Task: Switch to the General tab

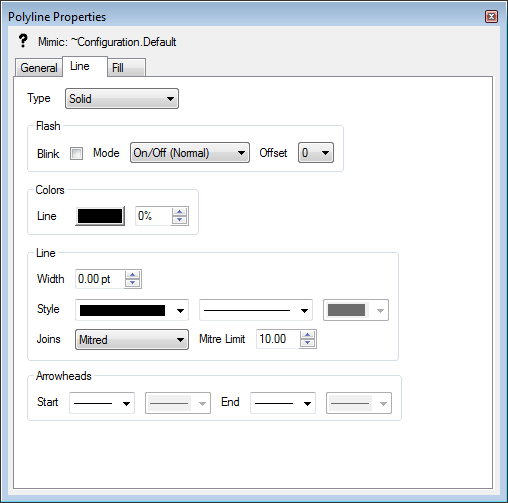Action: click(x=39, y=68)
